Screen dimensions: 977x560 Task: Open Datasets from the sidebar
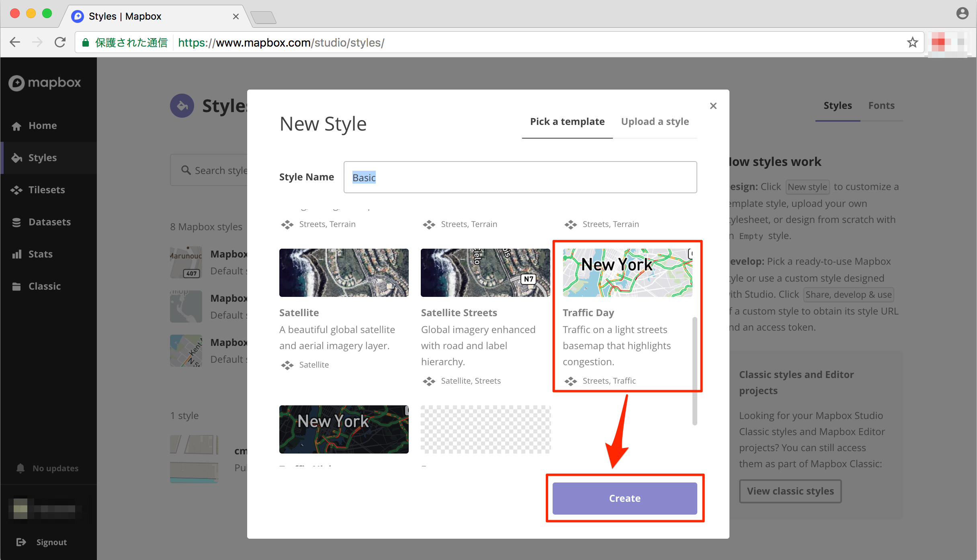pos(49,222)
